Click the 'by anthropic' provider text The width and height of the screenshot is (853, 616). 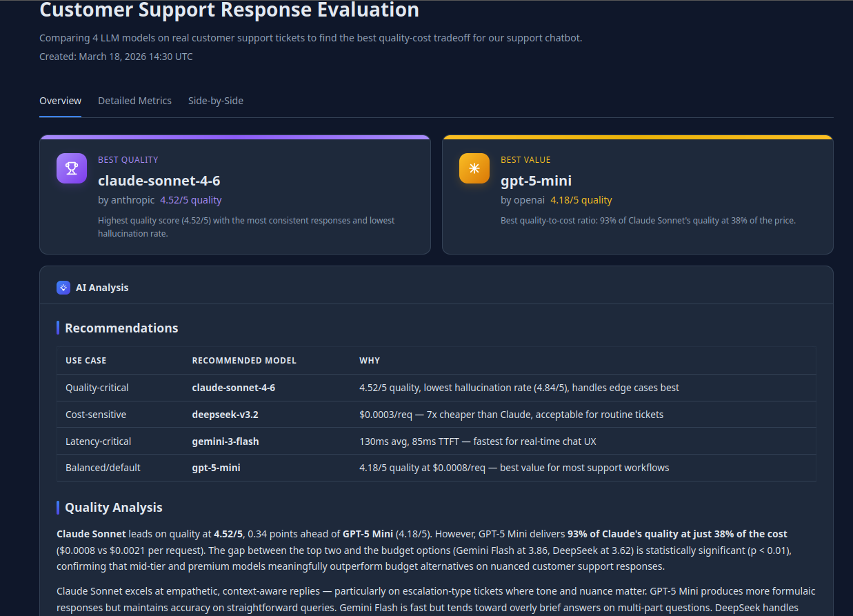pyautogui.click(x=126, y=200)
